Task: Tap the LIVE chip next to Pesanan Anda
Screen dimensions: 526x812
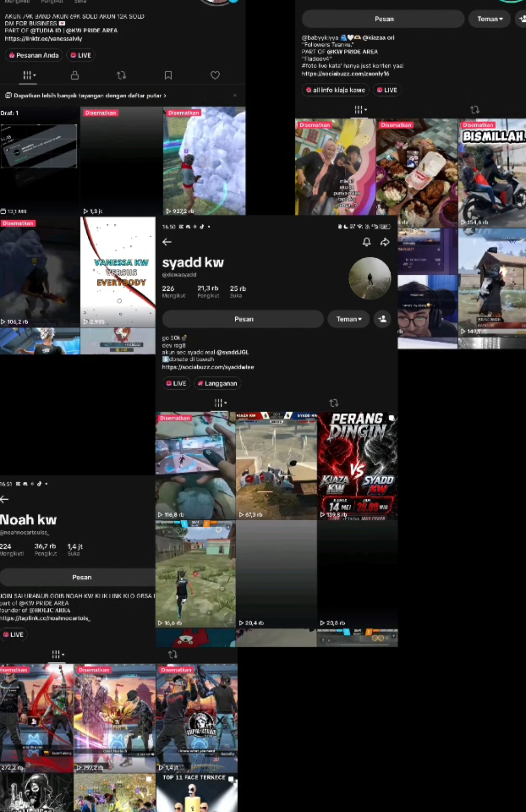Action: point(81,55)
